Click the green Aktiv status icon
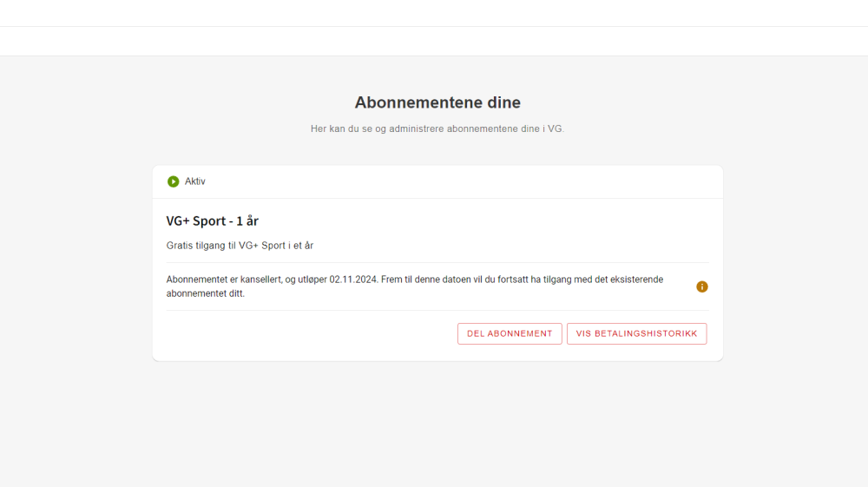Screen dimensions: 868x487 pos(174,181)
